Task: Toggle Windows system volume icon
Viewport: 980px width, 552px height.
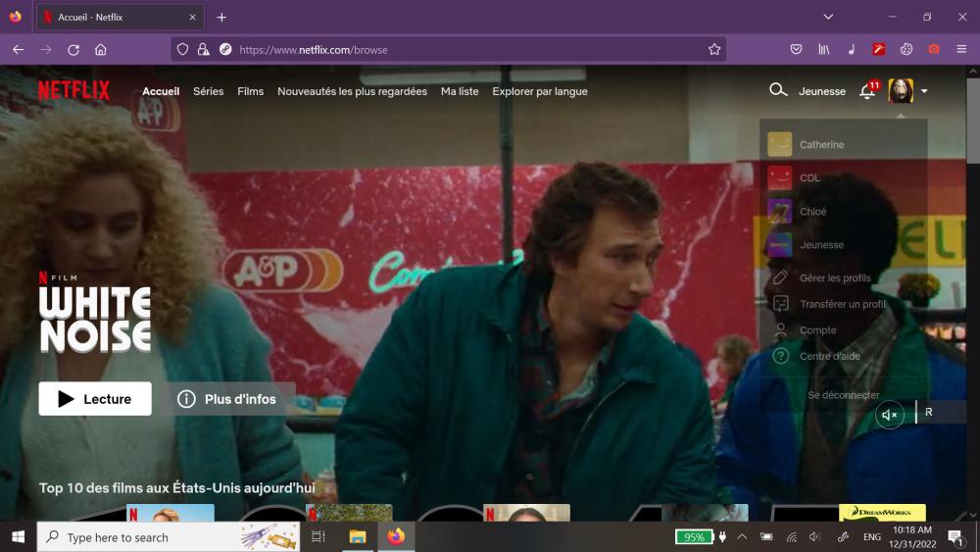Action: coord(814,537)
